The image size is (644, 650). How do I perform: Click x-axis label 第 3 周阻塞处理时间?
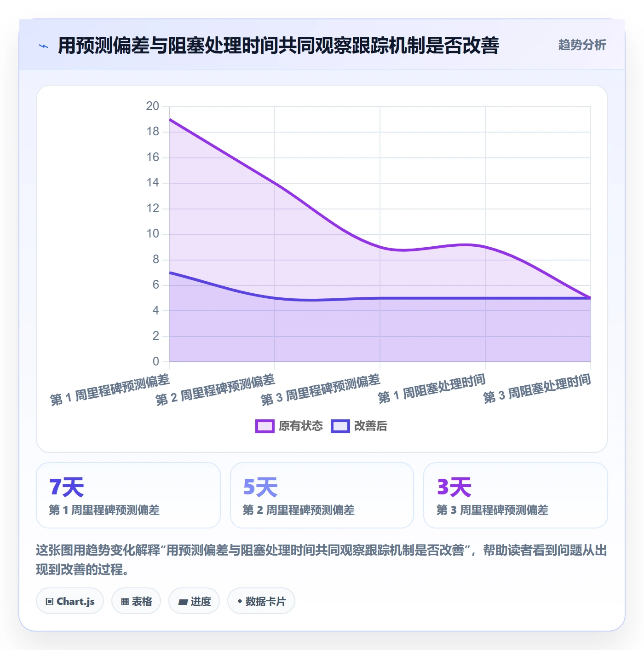click(x=537, y=389)
